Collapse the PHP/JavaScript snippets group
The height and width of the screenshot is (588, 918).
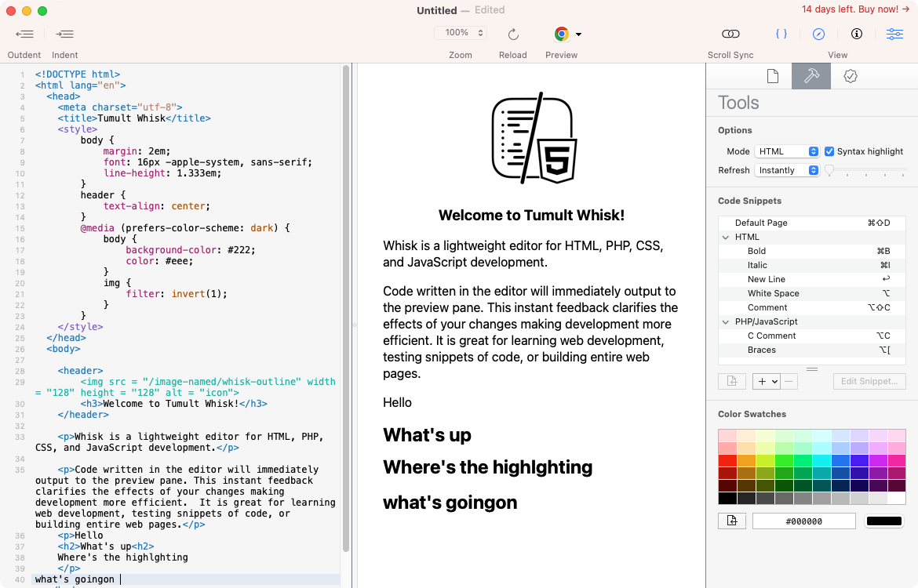click(726, 321)
